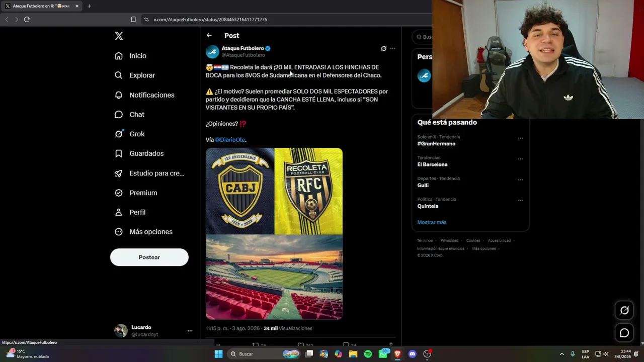The image size is (644, 362).
Task: Open the floating Grok button
Action: [x=624, y=310]
